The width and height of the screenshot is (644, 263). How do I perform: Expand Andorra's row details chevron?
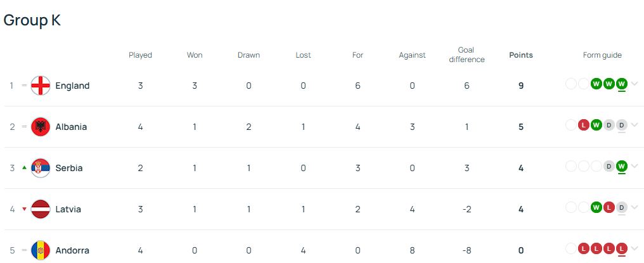(634, 248)
